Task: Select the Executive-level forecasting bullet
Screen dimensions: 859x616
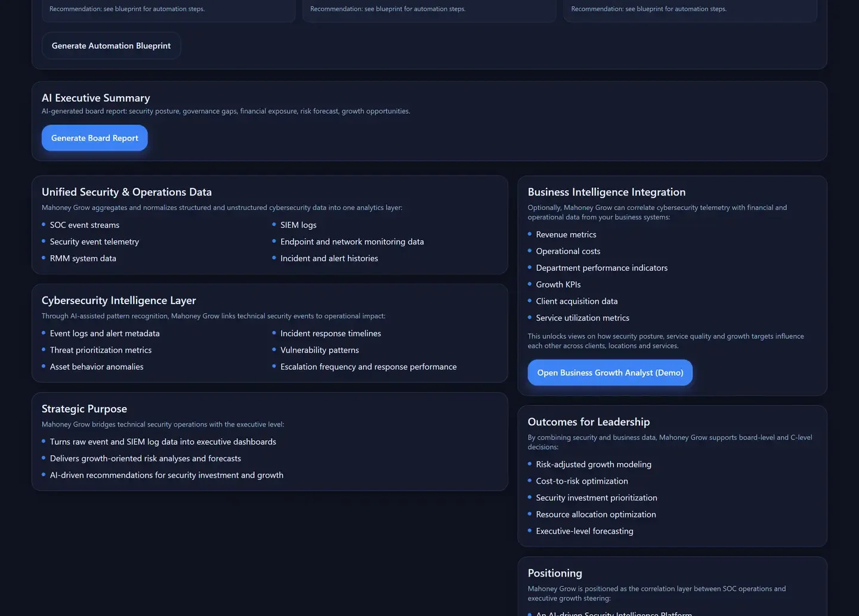Action: [x=584, y=531]
